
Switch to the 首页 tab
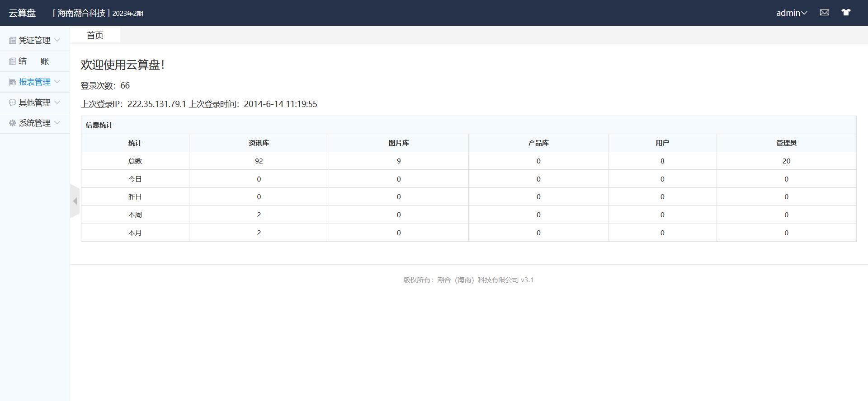tap(95, 35)
